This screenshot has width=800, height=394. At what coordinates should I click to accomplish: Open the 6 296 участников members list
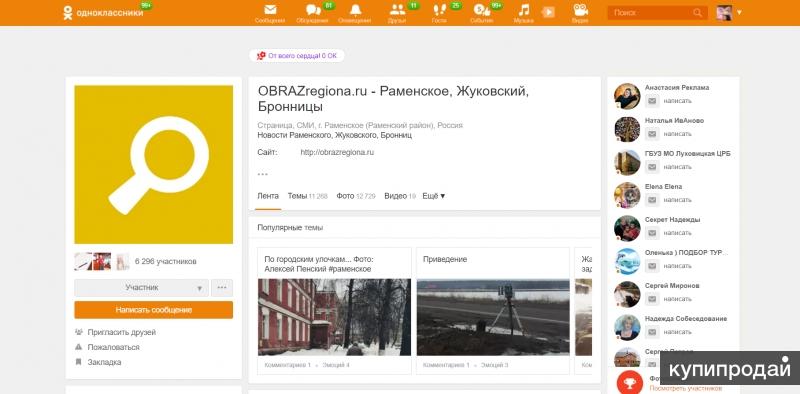(165, 261)
